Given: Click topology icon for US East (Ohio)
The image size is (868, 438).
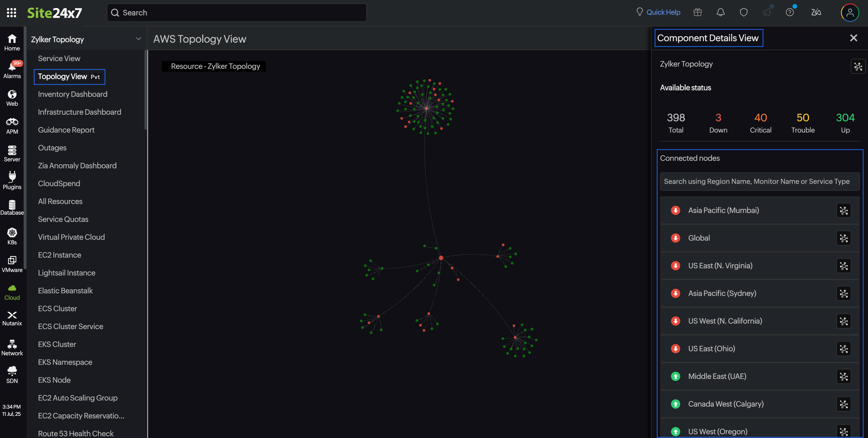Looking at the screenshot, I should [844, 349].
